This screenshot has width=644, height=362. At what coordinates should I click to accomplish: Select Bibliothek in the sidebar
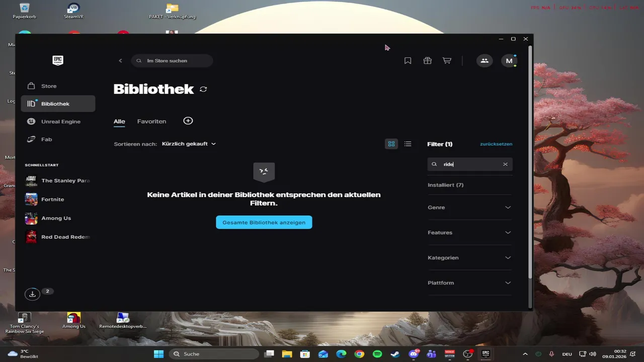pyautogui.click(x=58, y=104)
